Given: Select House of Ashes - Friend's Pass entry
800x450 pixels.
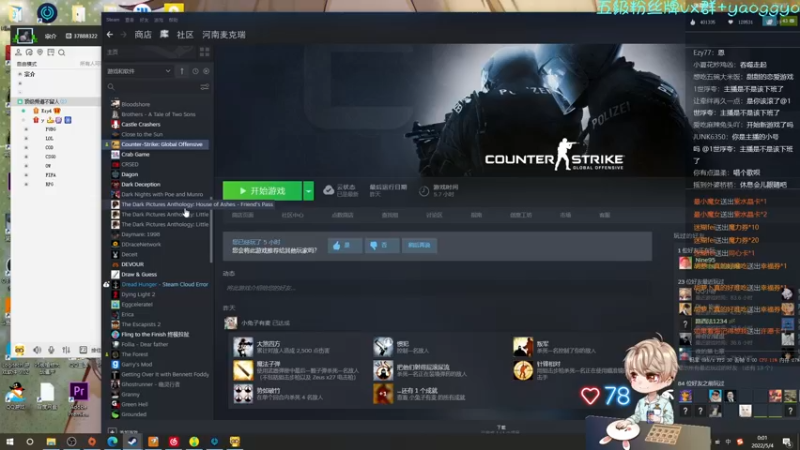Looking at the screenshot, I should [196, 205].
